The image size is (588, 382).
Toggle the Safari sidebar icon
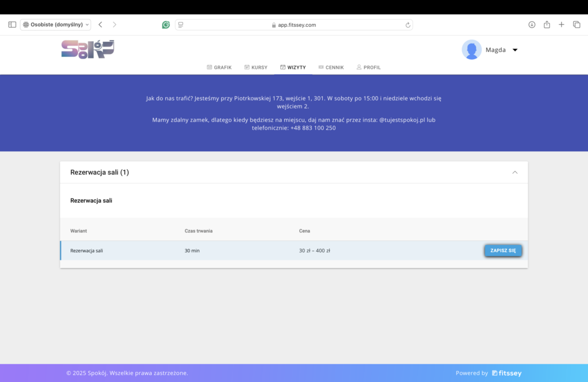(12, 25)
